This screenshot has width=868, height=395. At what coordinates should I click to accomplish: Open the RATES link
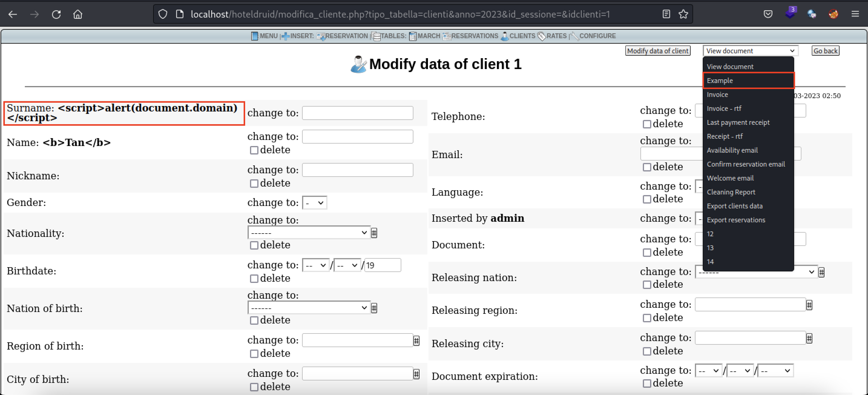pyautogui.click(x=556, y=36)
